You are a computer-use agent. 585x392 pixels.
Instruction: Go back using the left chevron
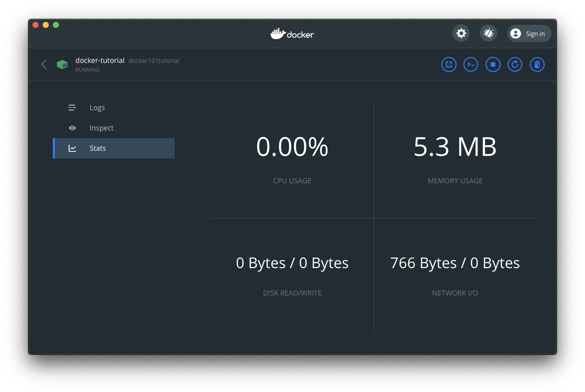[44, 64]
